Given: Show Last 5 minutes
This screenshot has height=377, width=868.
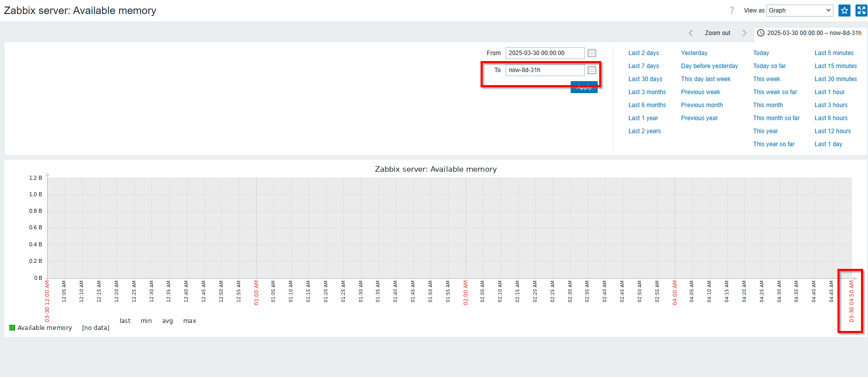Looking at the screenshot, I should pyautogui.click(x=834, y=53).
